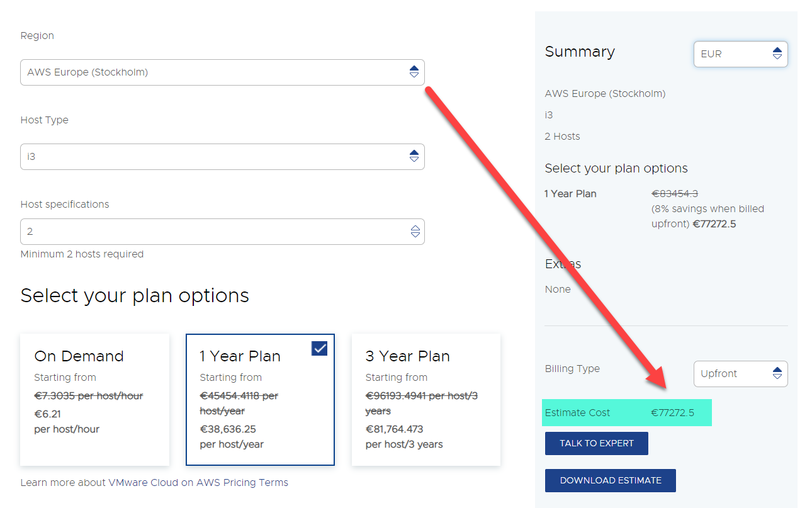Click the Summary heading

pyautogui.click(x=580, y=52)
